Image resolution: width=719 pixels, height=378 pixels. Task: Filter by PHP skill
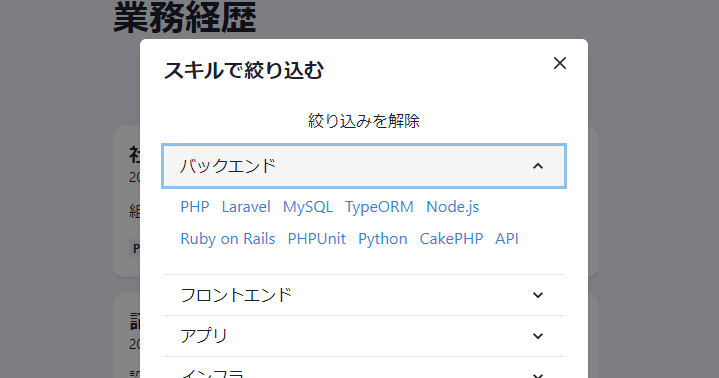pyautogui.click(x=195, y=207)
